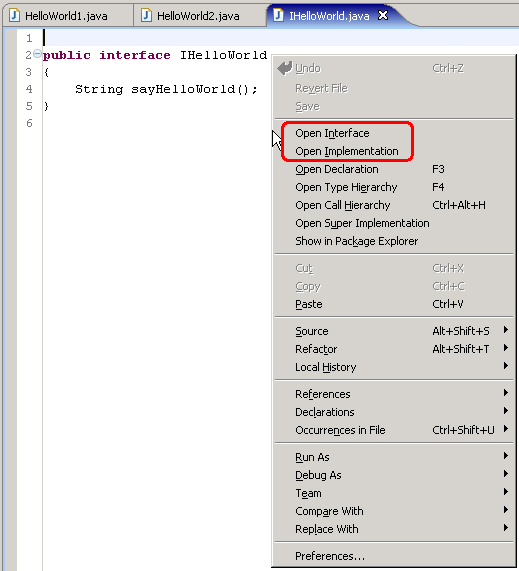Select Open Interface from the context menu

pyautogui.click(x=332, y=133)
